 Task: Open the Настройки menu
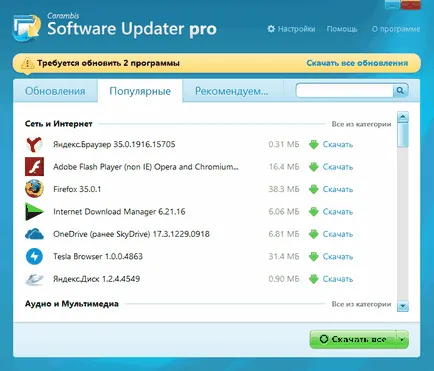point(296,29)
